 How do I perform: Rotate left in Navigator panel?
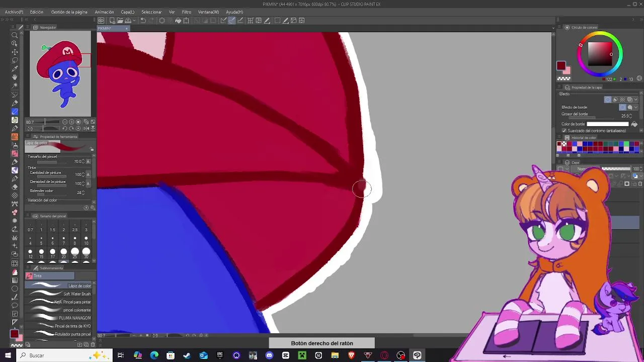pyautogui.click(x=65, y=129)
